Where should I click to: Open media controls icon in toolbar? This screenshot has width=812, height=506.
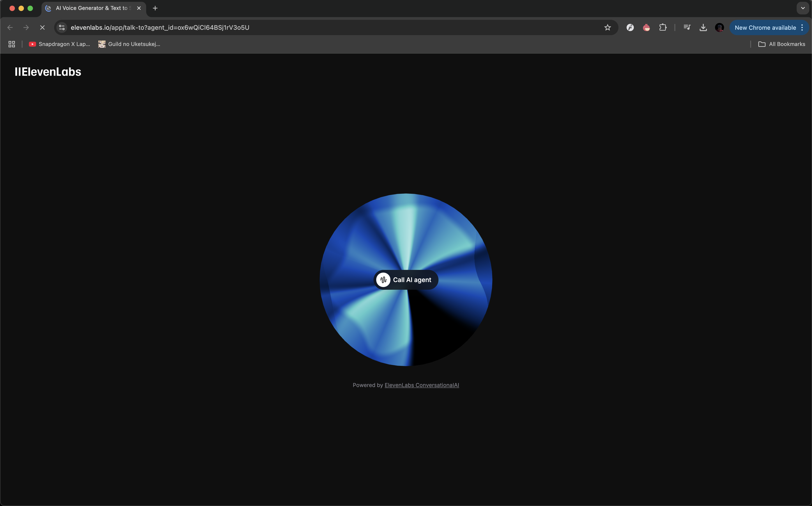(x=687, y=27)
